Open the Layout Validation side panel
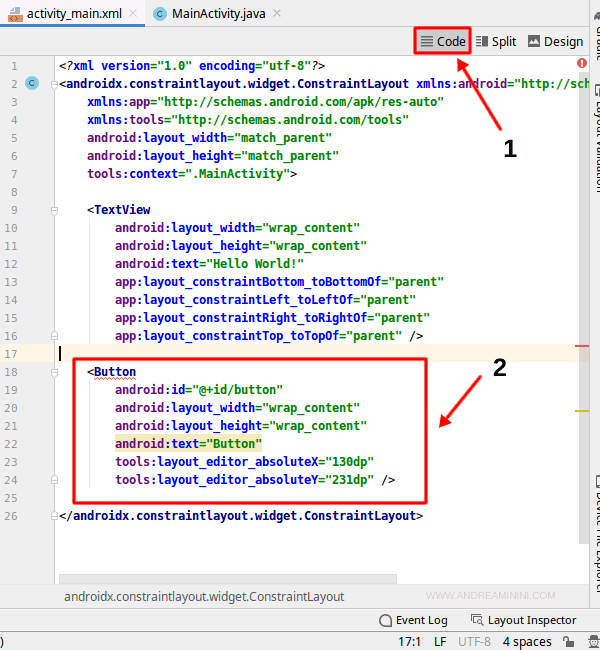This screenshot has height=650, width=600. pyautogui.click(x=597, y=137)
